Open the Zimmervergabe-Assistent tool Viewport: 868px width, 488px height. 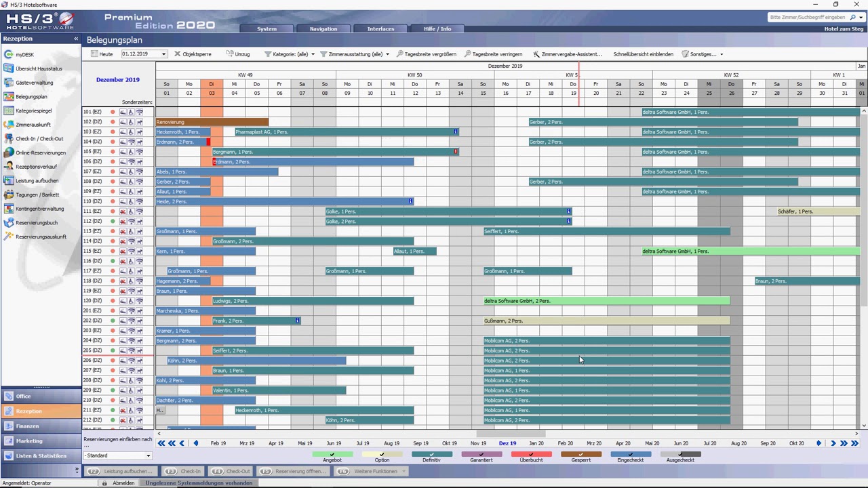coord(568,54)
